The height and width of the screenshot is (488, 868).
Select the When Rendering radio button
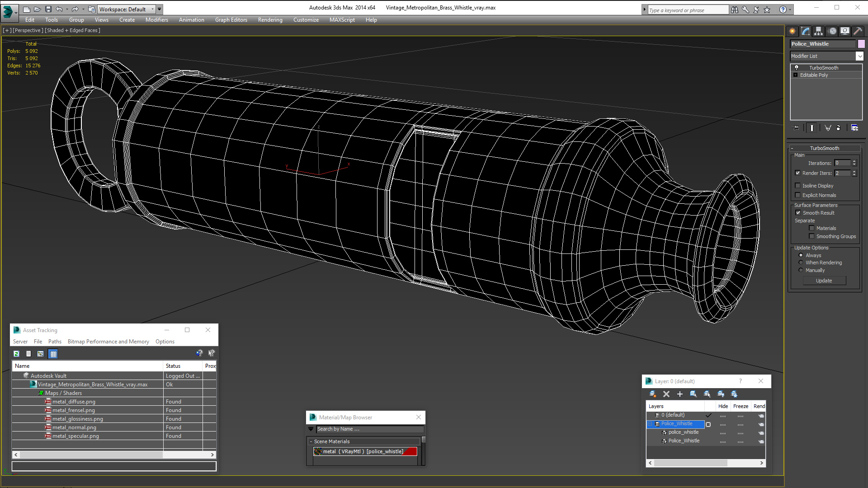click(x=801, y=263)
